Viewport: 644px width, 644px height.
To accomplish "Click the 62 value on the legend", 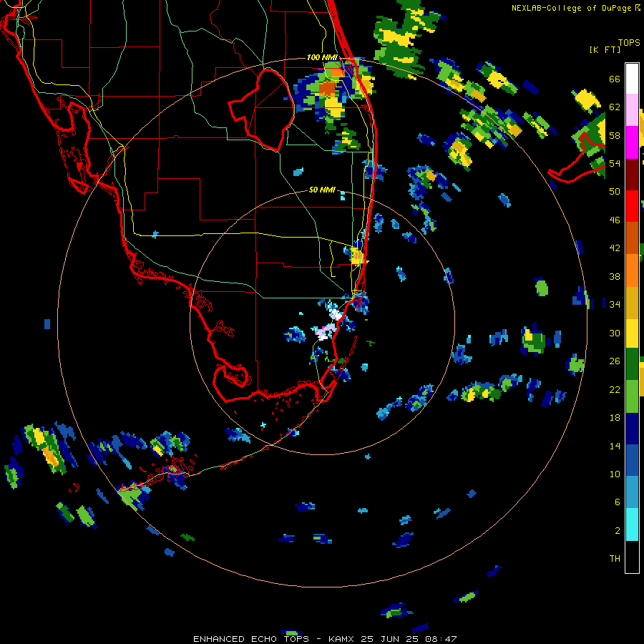I will 615,107.
